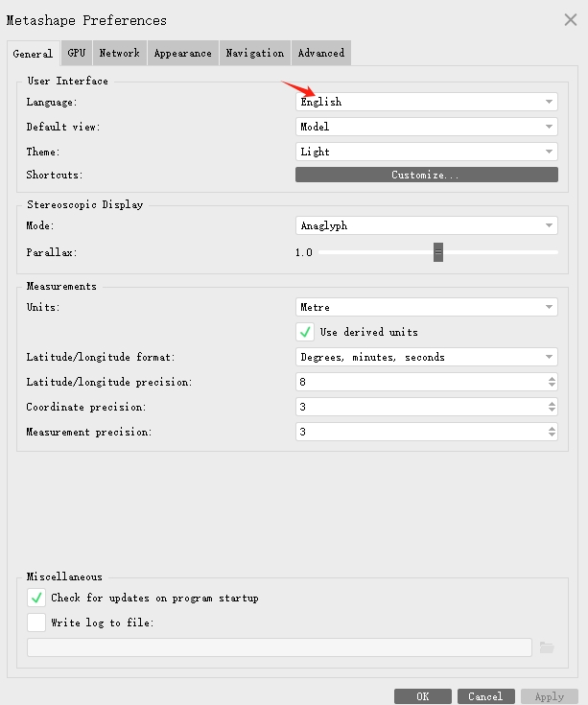
Task: Decrease coordinate precision with down arrow
Action: click(552, 411)
